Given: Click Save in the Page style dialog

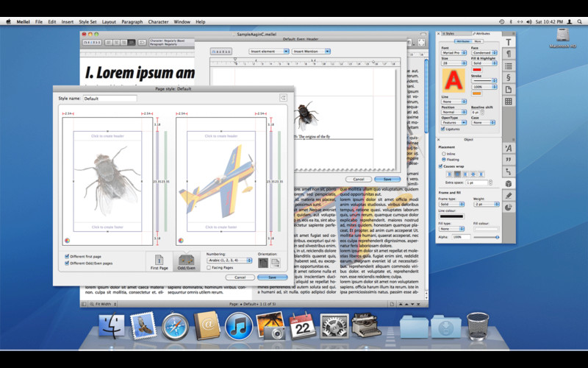Looking at the screenshot, I should coord(272,277).
